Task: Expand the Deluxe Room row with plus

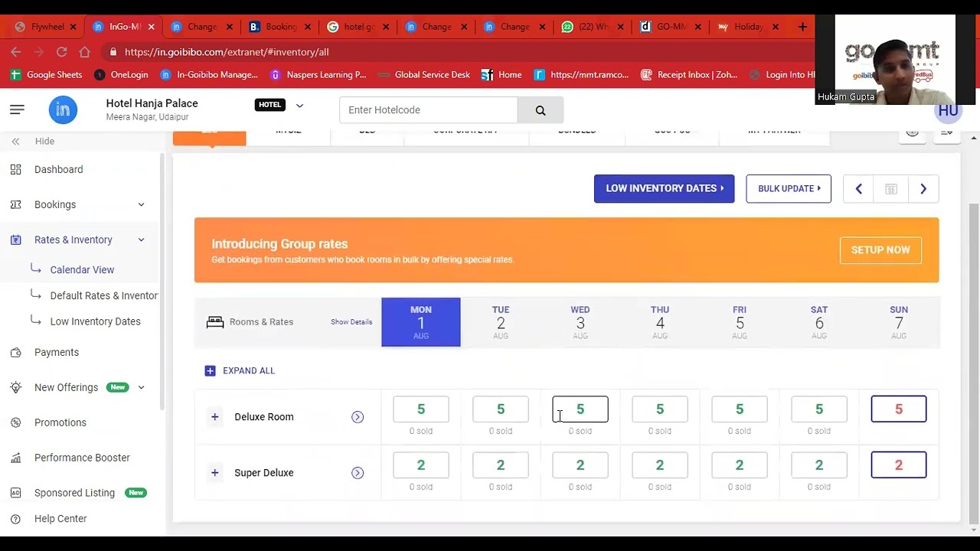Action: (214, 417)
